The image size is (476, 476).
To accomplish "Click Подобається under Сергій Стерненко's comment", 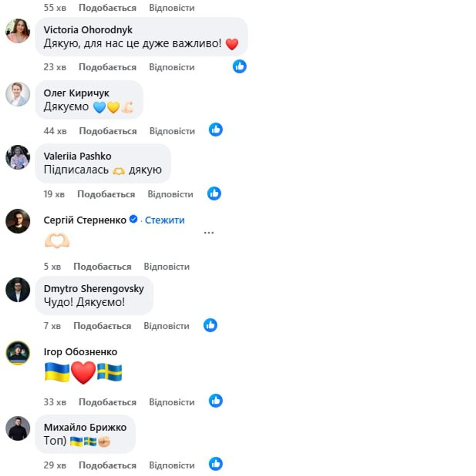I will 102,267.
